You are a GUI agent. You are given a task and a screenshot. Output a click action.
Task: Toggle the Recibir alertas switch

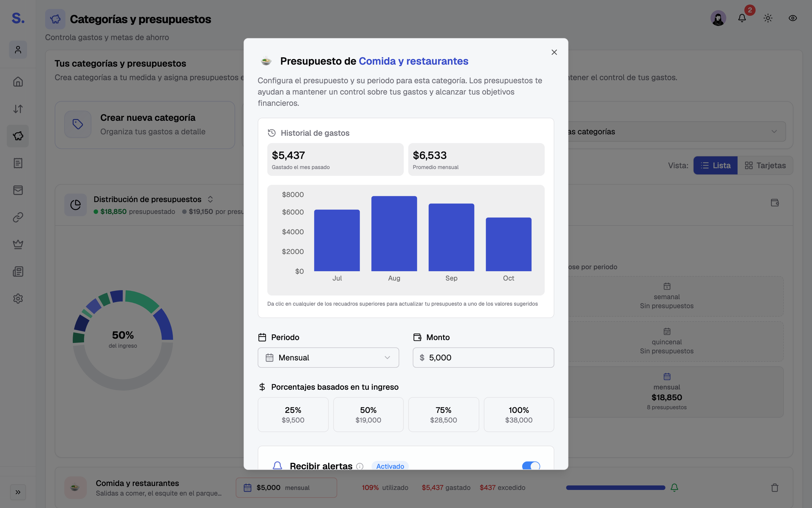(531, 466)
